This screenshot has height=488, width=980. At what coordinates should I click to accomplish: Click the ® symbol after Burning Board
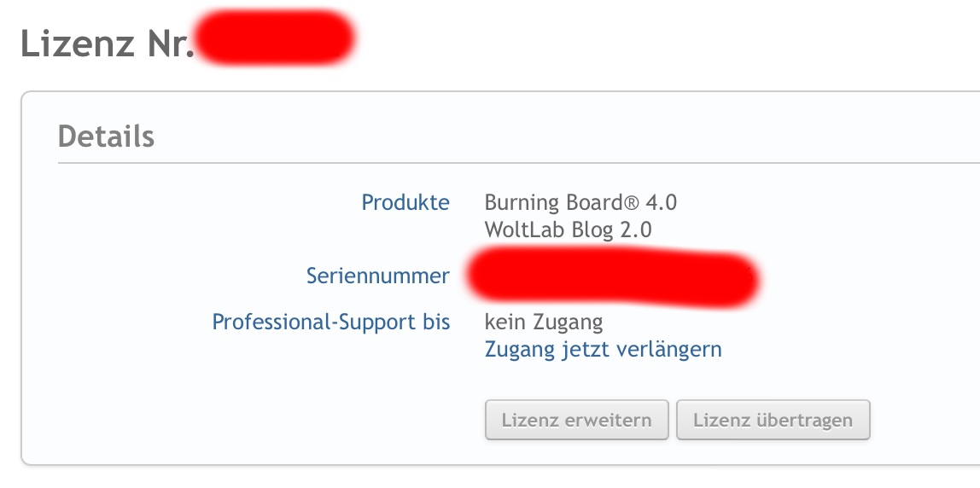point(630,203)
